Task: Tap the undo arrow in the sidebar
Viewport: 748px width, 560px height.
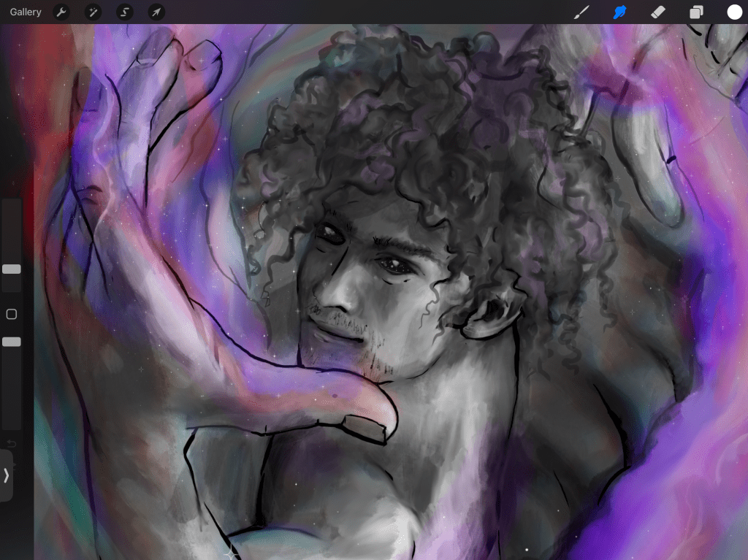Action: [x=11, y=444]
